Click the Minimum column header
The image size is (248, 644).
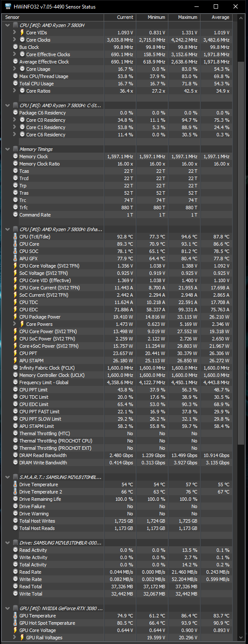click(152, 17)
